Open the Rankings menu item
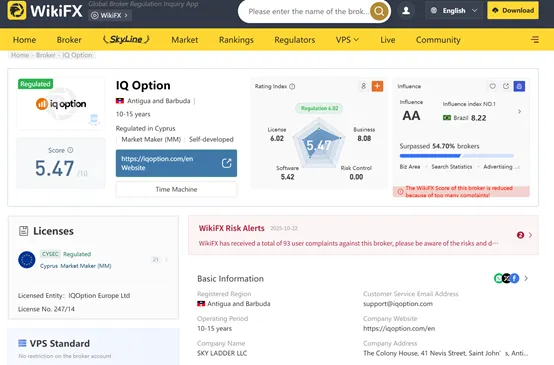The width and height of the screenshot is (554, 365). [x=236, y=40]
